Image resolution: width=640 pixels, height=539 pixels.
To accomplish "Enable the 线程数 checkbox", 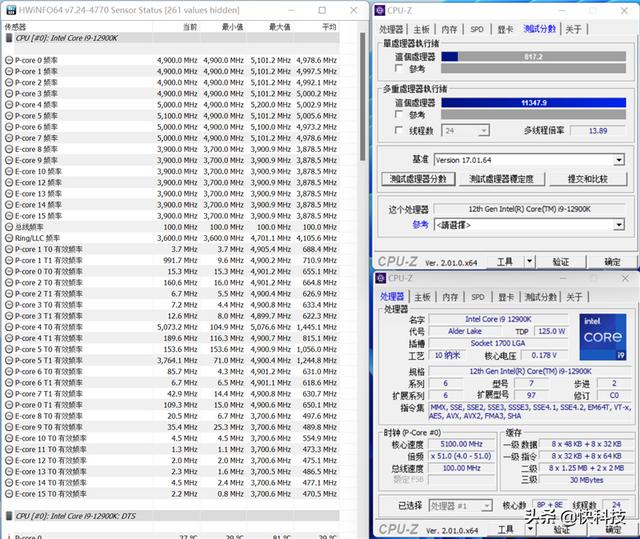I will tap(399, 130).
